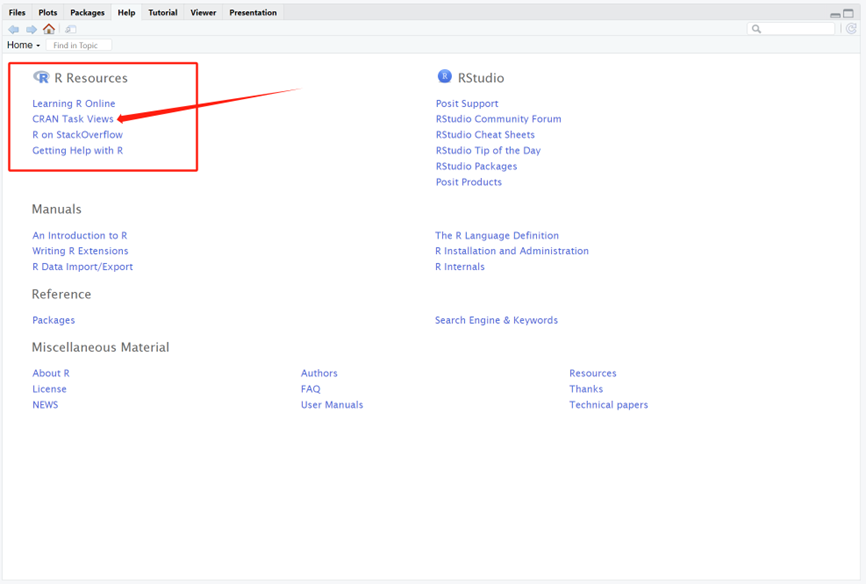Show help in new window icon

point(71,29)
